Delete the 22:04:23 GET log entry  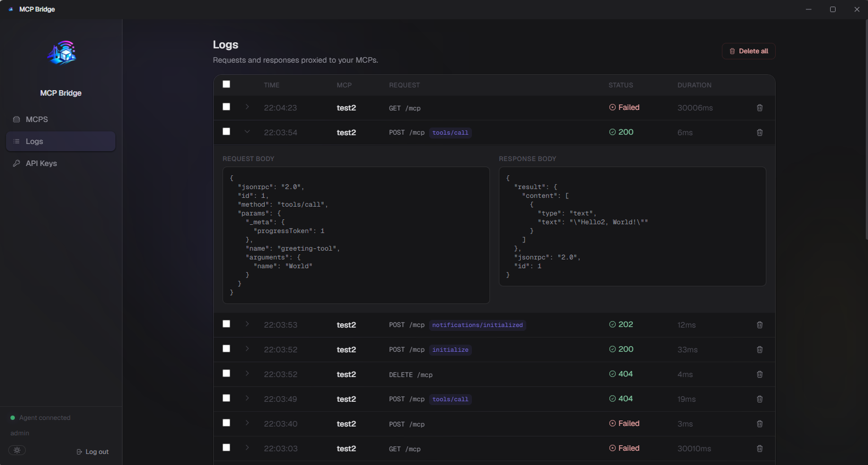click(760, 108)
